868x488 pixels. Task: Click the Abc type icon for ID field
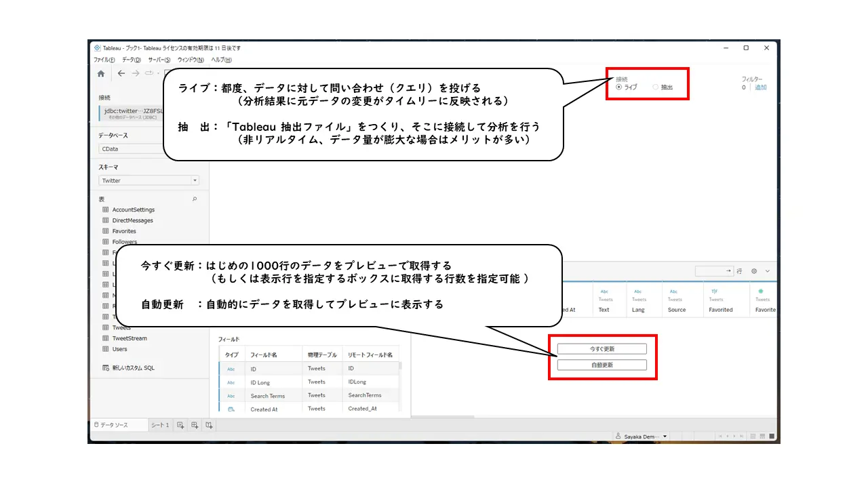231,369
